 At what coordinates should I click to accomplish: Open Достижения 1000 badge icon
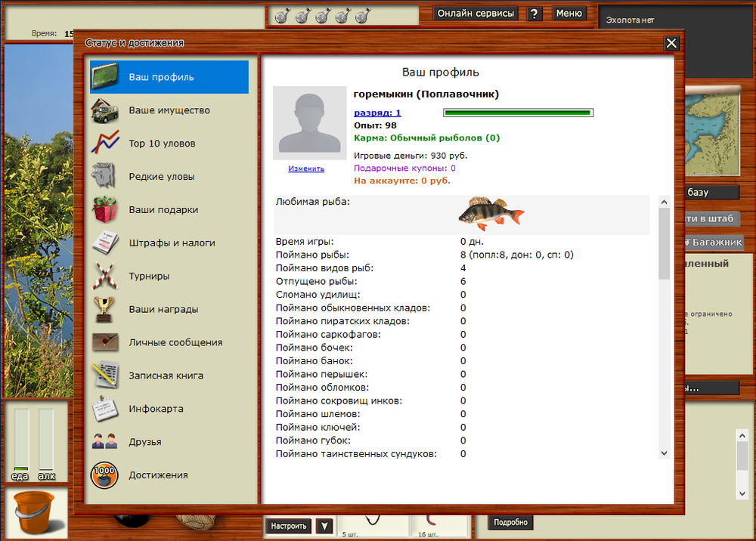click(x=105, y=475)
